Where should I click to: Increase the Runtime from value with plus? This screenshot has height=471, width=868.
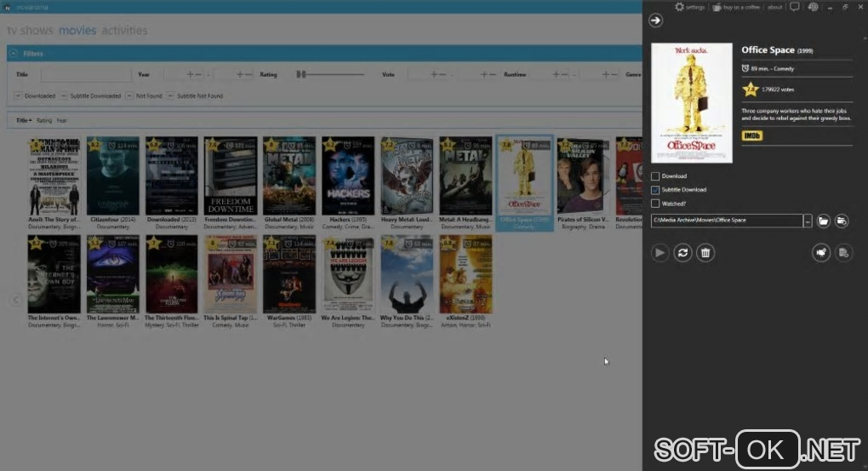[556, 74]
